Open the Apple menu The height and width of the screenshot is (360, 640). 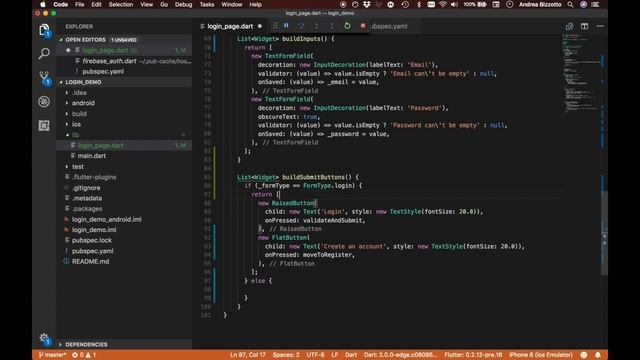[x=42, y=4]
